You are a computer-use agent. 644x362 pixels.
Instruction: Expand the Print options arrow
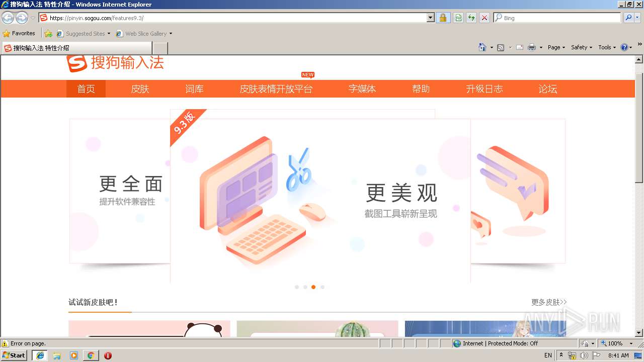click(x=541, y=47)
